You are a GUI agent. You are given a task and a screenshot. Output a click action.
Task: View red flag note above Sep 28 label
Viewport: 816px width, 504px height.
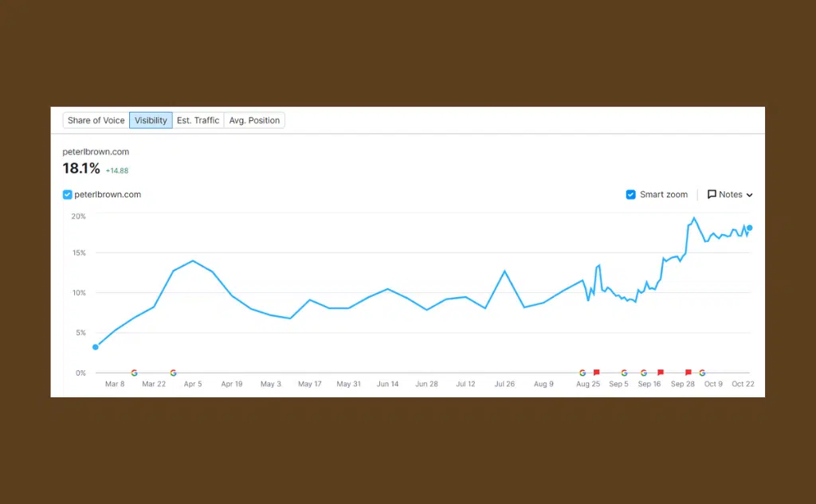(x=688, y=373)
